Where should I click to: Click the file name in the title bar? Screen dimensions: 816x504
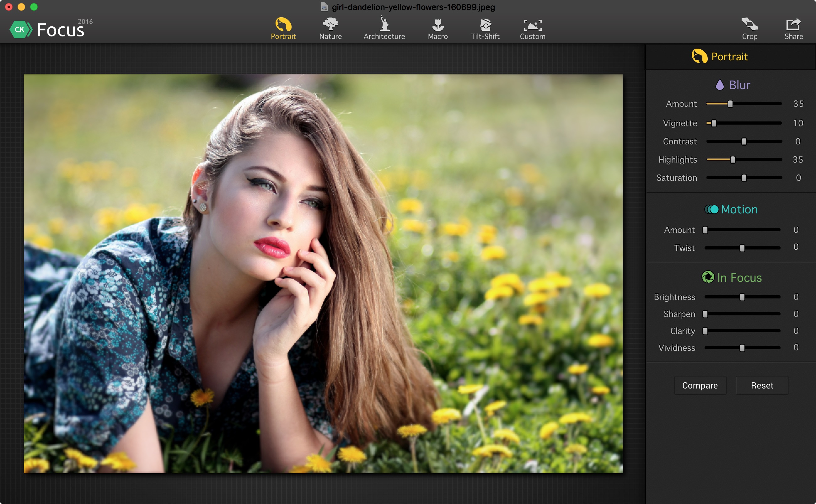pos(413,7)
